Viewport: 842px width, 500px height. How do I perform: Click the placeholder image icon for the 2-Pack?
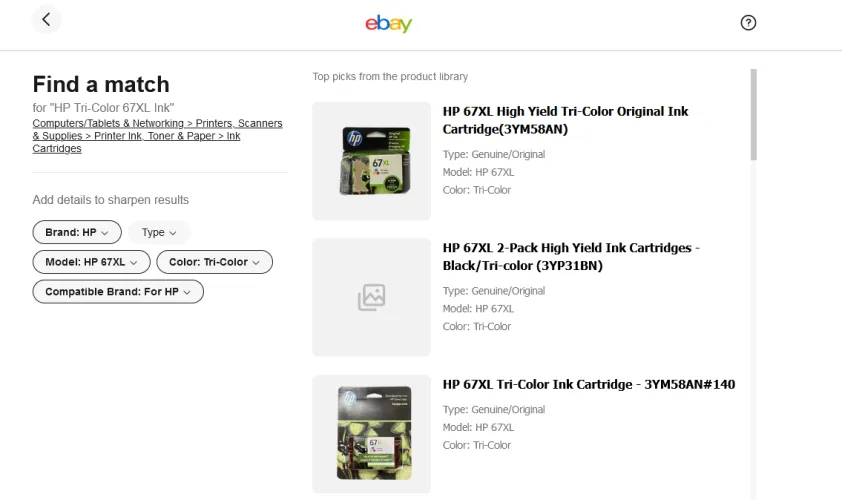(x=371, y=297)
